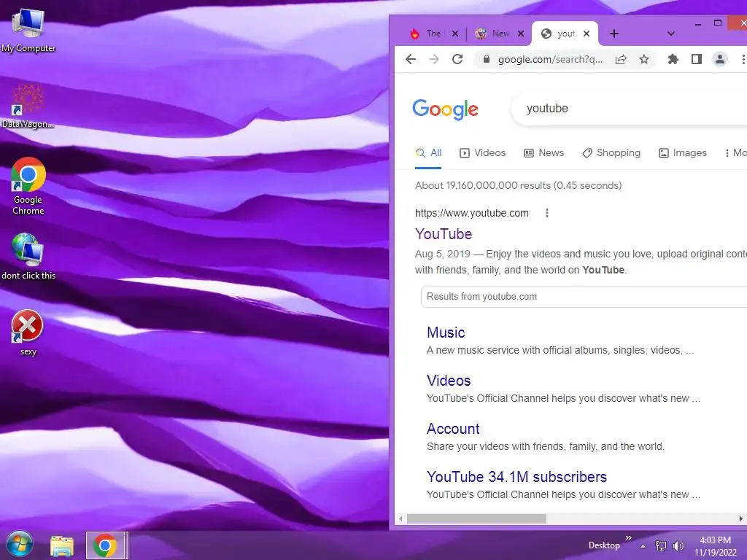Share this page icon in address bar
This screenshot has height=560, width=747.
(621, 59)
